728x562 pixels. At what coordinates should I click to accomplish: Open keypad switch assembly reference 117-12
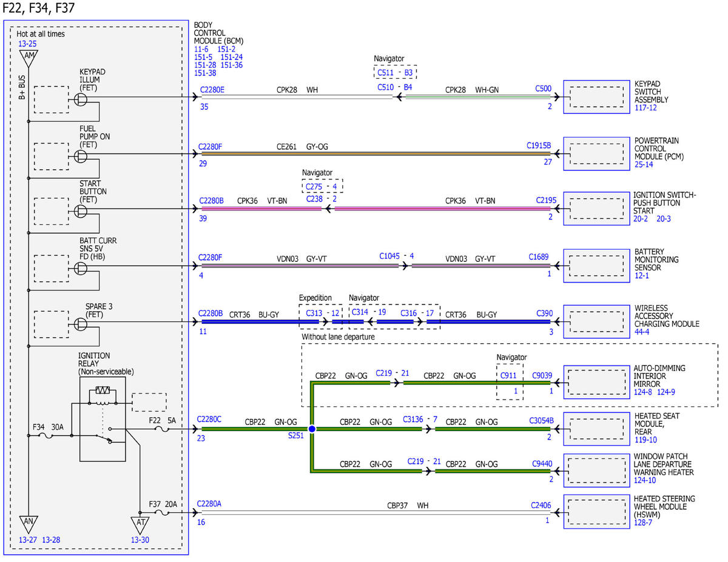click(645, 108)
